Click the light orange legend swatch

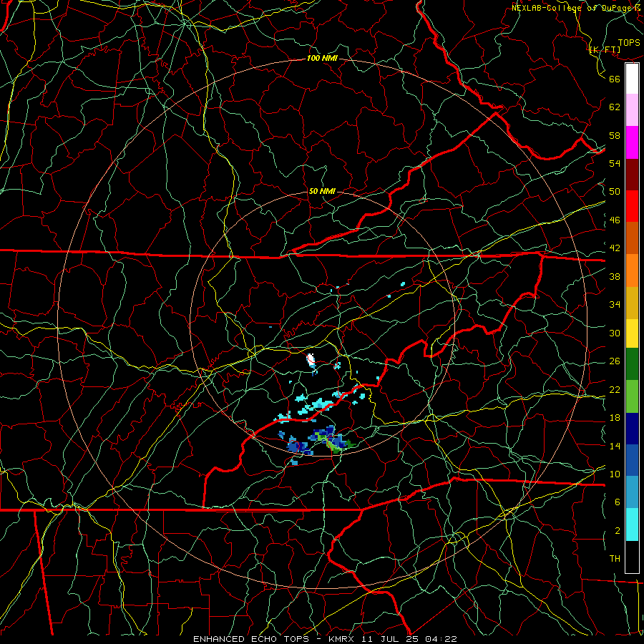(632, 270)
